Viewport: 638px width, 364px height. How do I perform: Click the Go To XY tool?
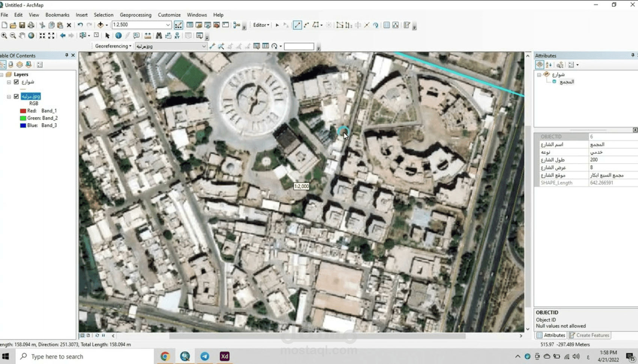click(x=177, y=36)
